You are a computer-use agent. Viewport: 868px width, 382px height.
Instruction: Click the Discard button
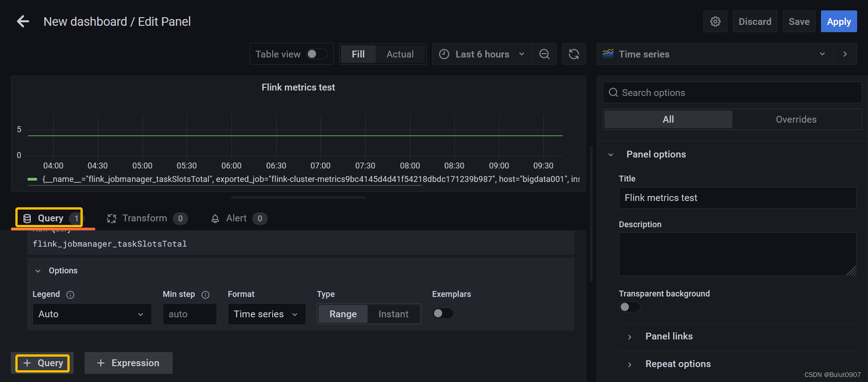(755, 21)
